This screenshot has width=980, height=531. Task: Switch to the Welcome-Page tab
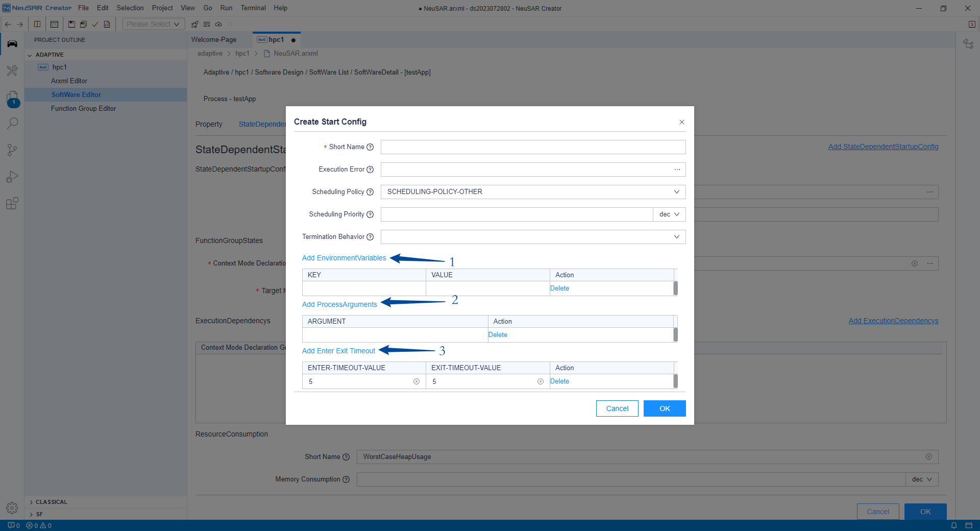214,40
